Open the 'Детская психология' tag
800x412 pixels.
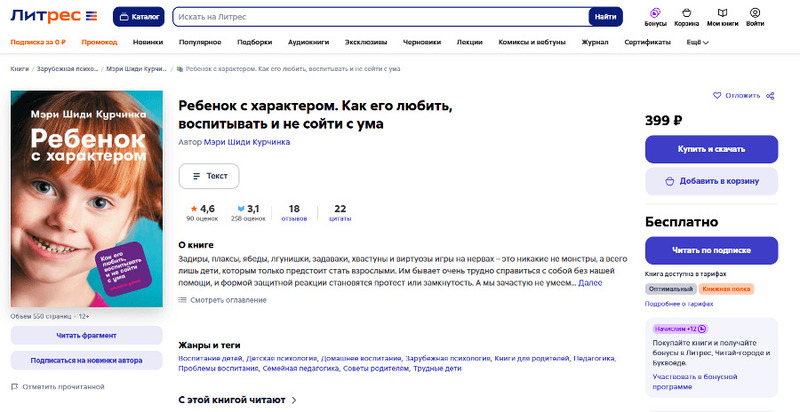pyautogui.click(x=282, y=358)
